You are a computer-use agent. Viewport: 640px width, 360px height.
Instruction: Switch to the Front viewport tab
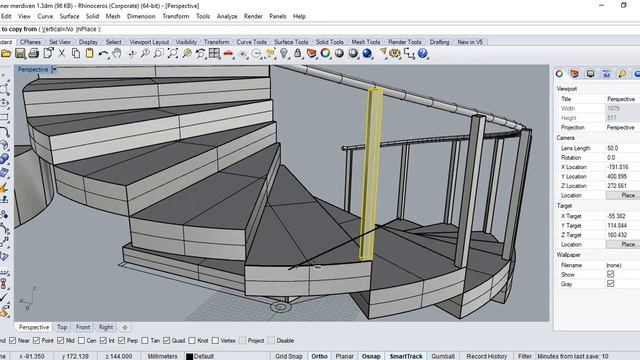[x=83, y=327]
